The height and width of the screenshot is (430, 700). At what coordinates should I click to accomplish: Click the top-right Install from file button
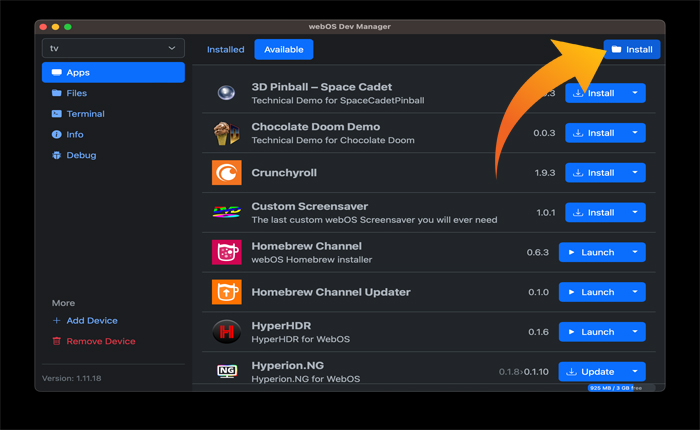631,49
